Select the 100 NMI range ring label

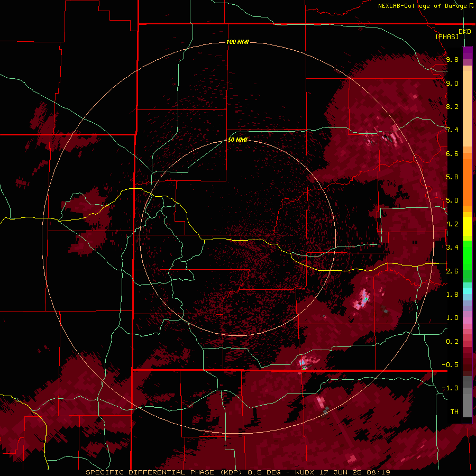click(237, 42)
